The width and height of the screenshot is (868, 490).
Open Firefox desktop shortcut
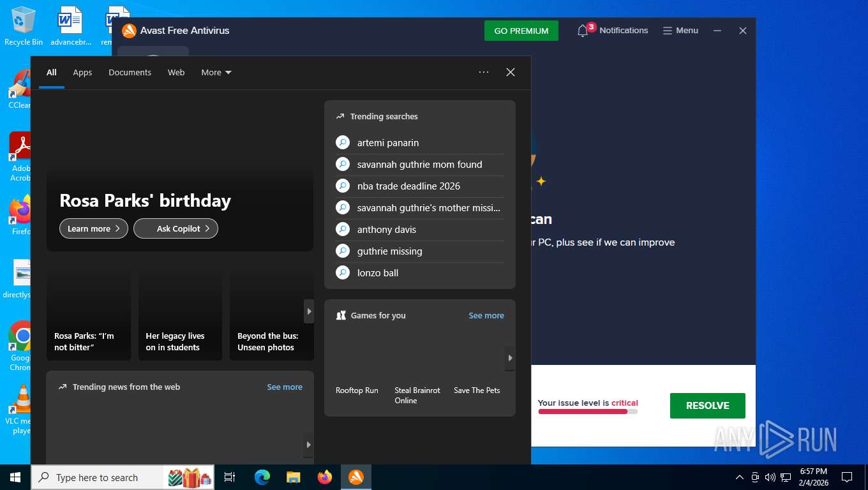coord(20,216)
